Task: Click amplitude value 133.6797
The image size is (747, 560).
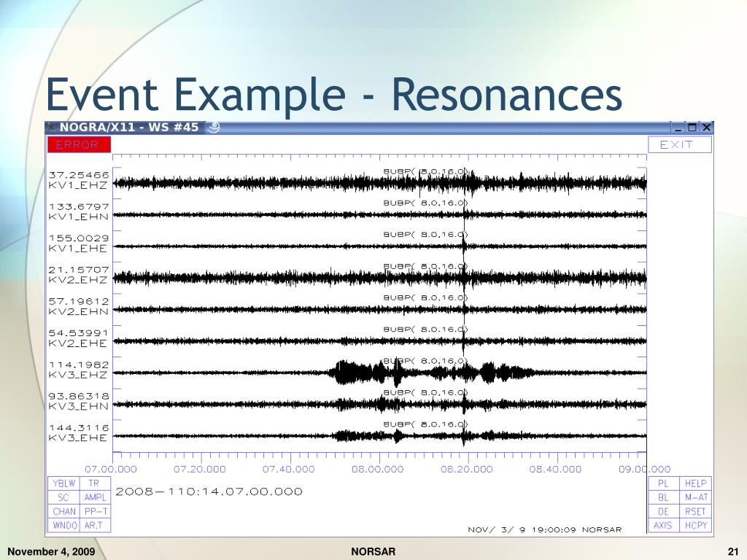Action: point(79,206)
